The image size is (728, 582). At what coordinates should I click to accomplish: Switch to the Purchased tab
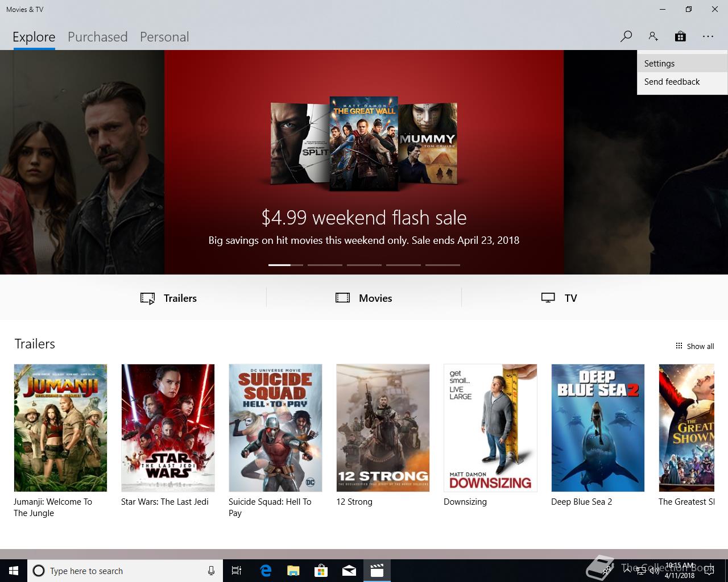[x=97, y=37]
